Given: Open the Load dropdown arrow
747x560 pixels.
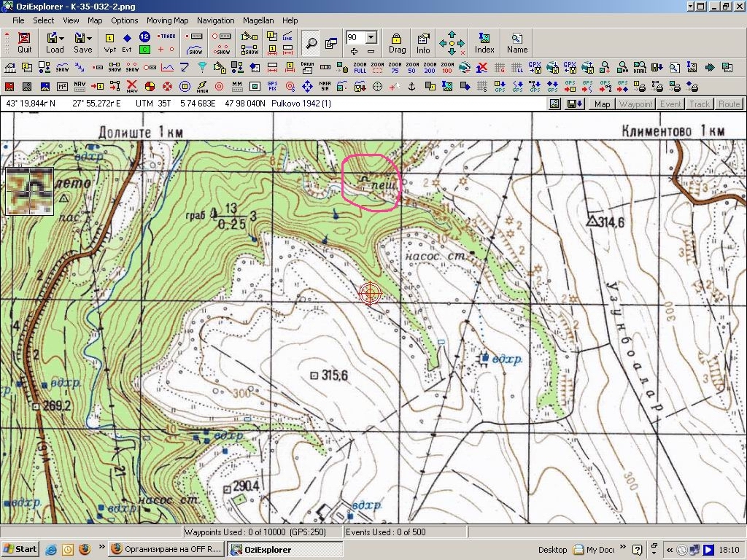Looking at the screenshot, I should coord(61,38).
